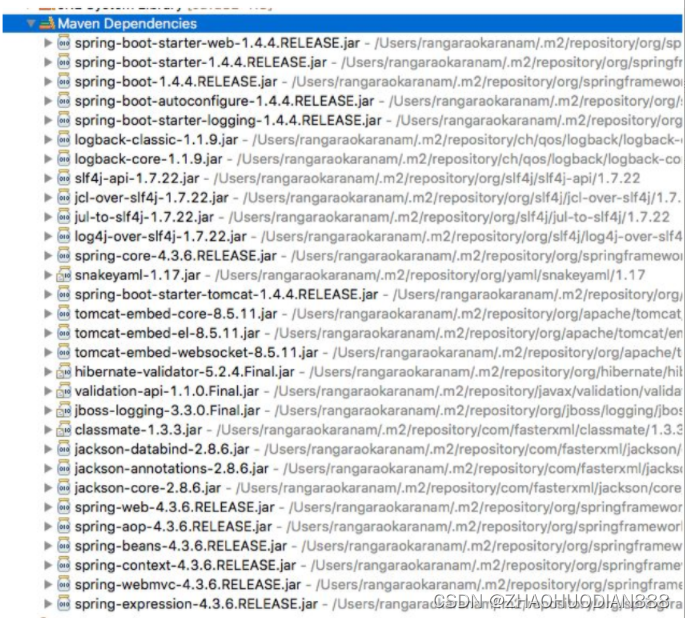Select jackson-databind-2.8.6.jar row
This screenshot has height=618, width=685.
pyautogui.click(x=342, y=449)
